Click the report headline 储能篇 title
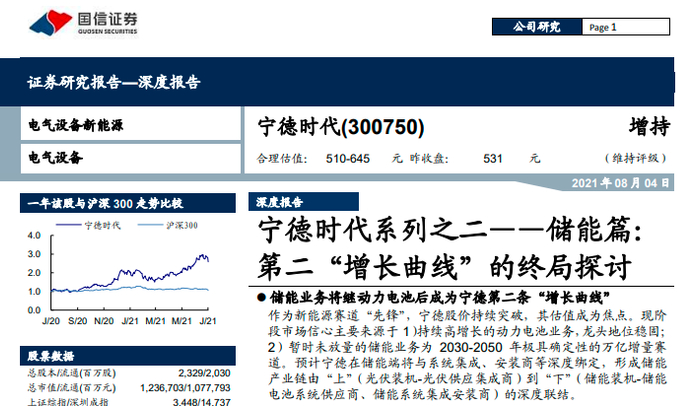Screen dimensions: 700x406 pyautogui.click(x=450, y=248)
